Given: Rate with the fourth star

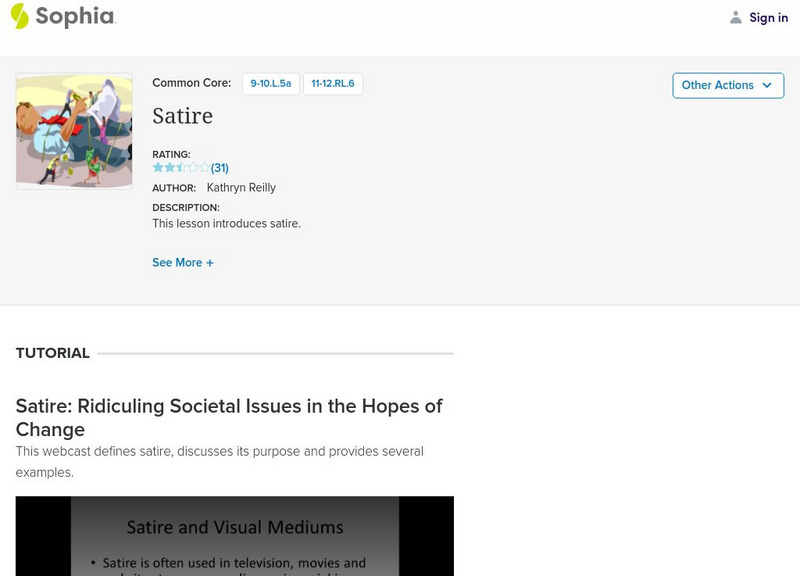Looking at the screenshot, I should pos(193,167).
